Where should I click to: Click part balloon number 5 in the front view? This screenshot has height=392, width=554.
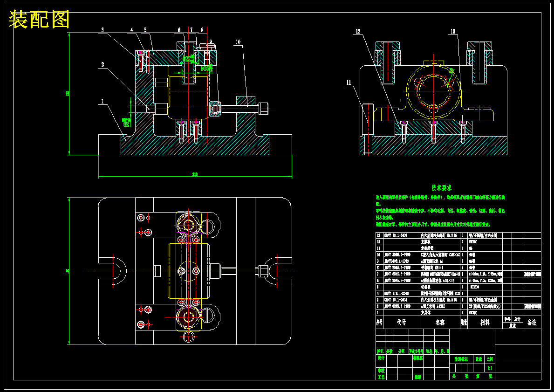pos(145,30)
